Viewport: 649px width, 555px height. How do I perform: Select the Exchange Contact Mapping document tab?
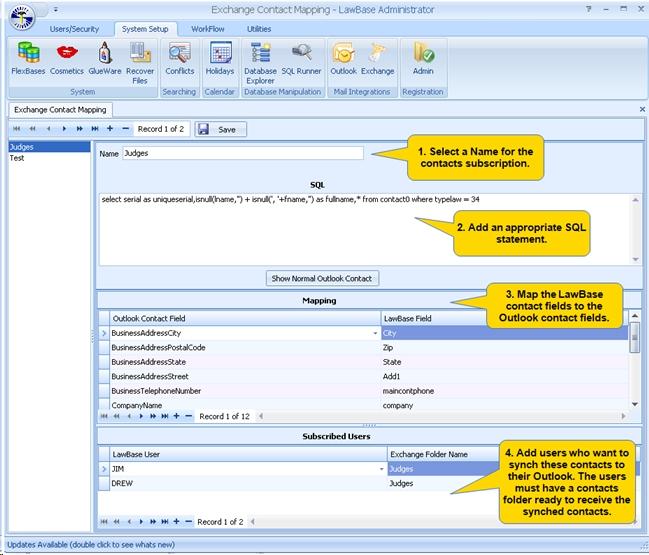pyautogui.click(x=60, y=110)
